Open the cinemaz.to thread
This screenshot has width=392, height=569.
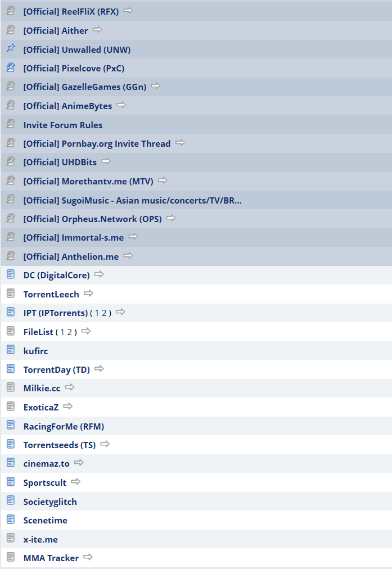pos(47,464)
